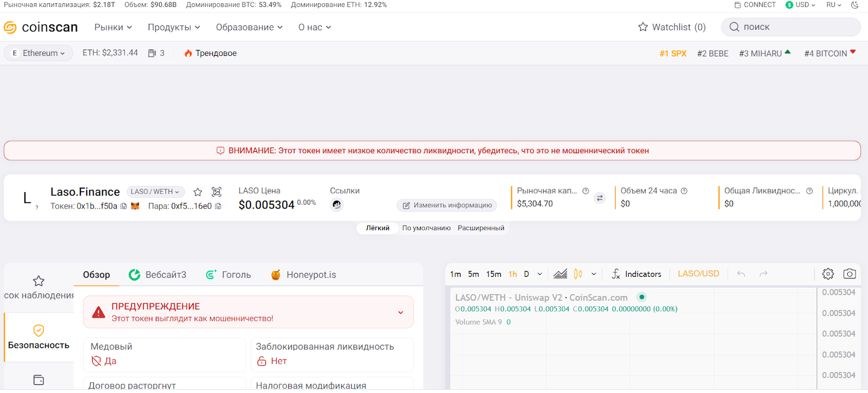Open the Образование menu

[x=249, y=27]
